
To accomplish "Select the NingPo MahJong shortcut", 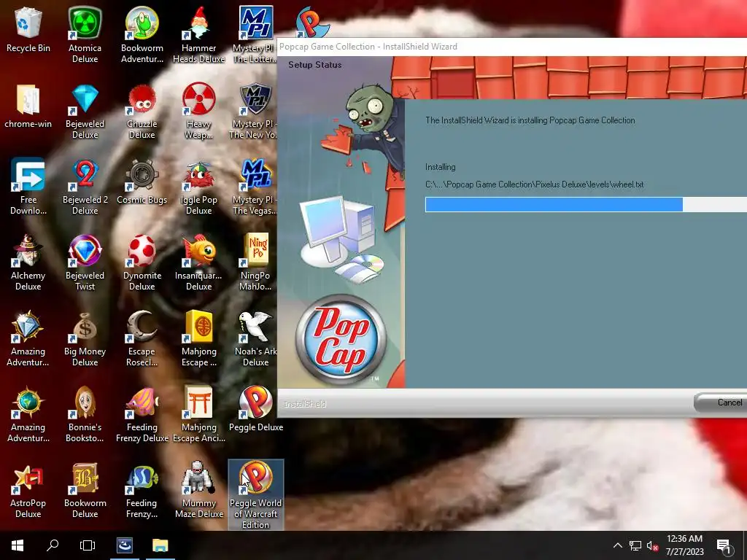I will [x=255, y=262].
